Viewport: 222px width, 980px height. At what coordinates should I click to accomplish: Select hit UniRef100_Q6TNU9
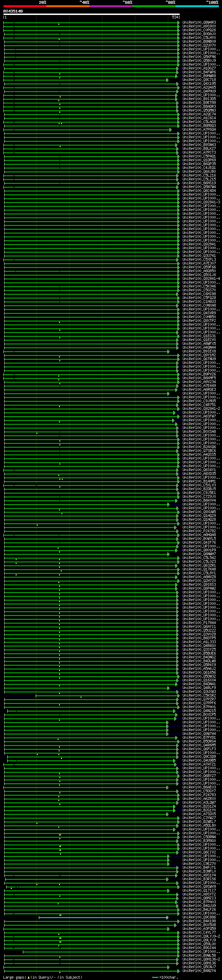[x=199, y=359]
